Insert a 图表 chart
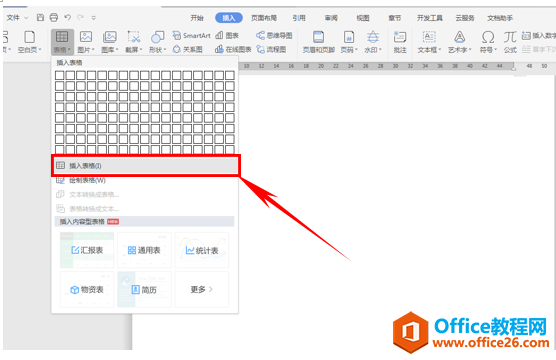Screen dimensions: 556x360 (227, 35)
